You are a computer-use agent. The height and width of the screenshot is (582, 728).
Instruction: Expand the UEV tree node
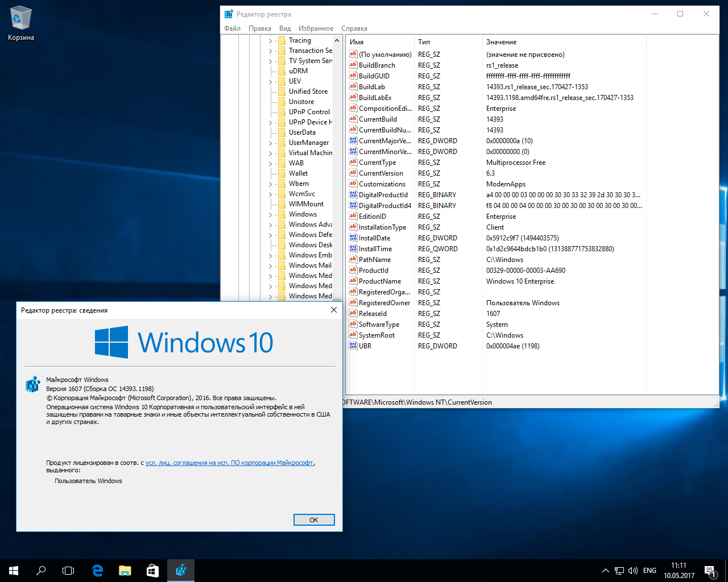(x=271, y=82)
